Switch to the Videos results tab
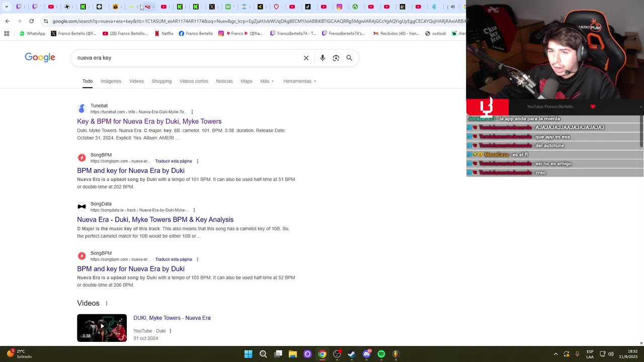The image size is (644, 362). 136,81
